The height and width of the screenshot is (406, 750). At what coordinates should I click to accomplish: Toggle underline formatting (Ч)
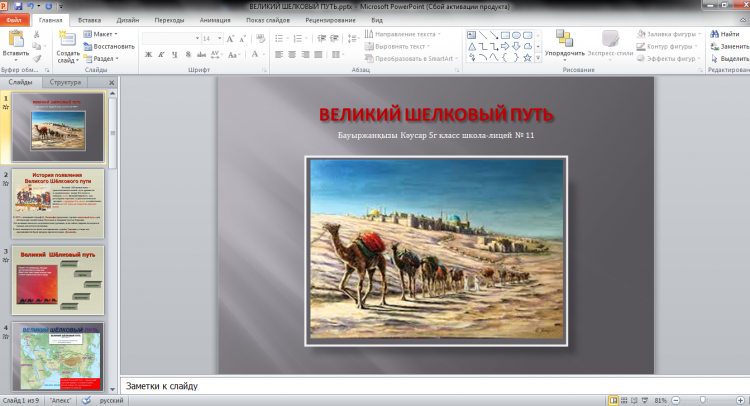[x=175, y=55]
